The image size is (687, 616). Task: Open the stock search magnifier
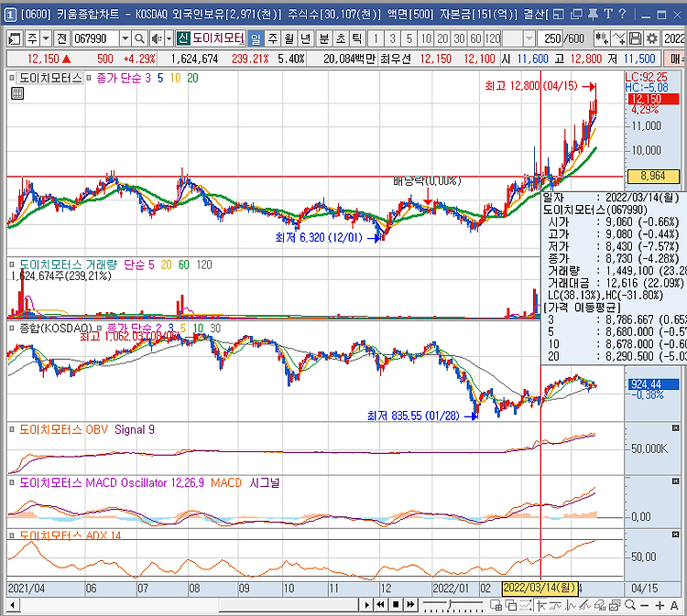click(140, 39)
